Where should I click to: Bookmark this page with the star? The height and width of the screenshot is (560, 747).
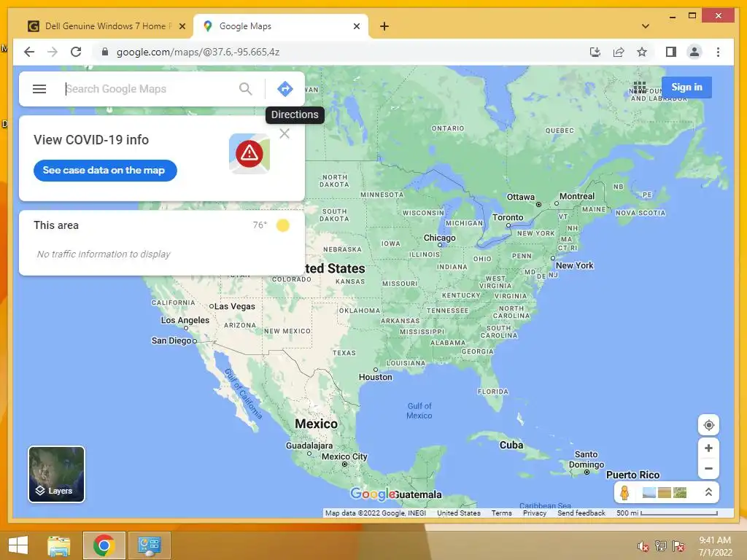(642, 52)
